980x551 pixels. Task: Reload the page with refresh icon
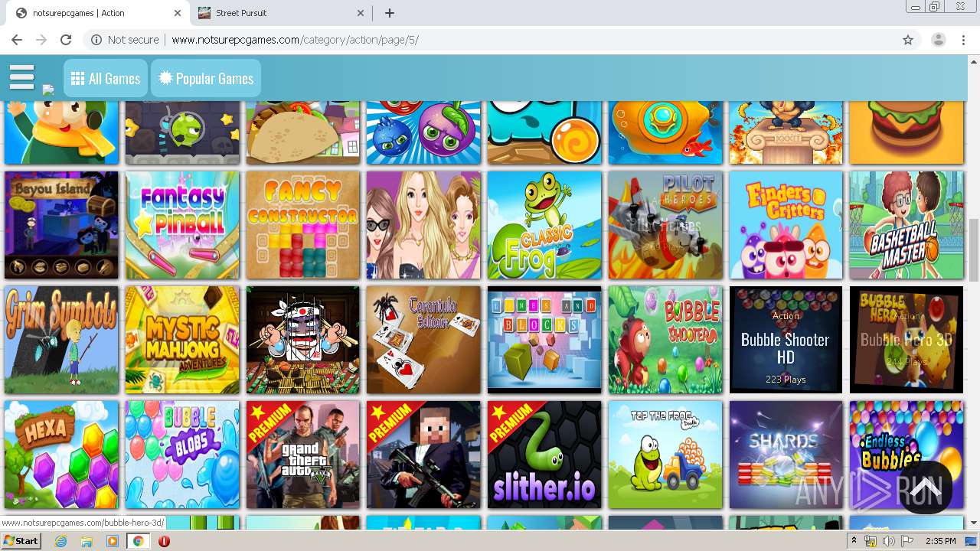[66, 40]
